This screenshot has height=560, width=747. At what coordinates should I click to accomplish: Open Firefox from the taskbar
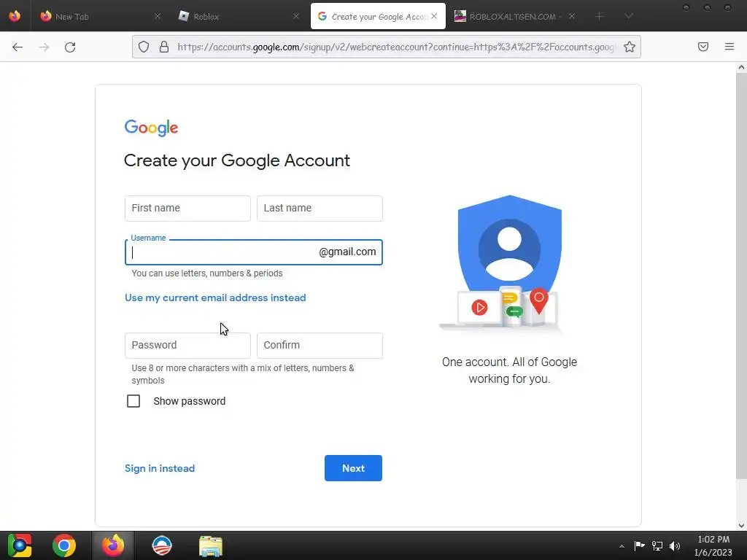click(x=112, y=545)
